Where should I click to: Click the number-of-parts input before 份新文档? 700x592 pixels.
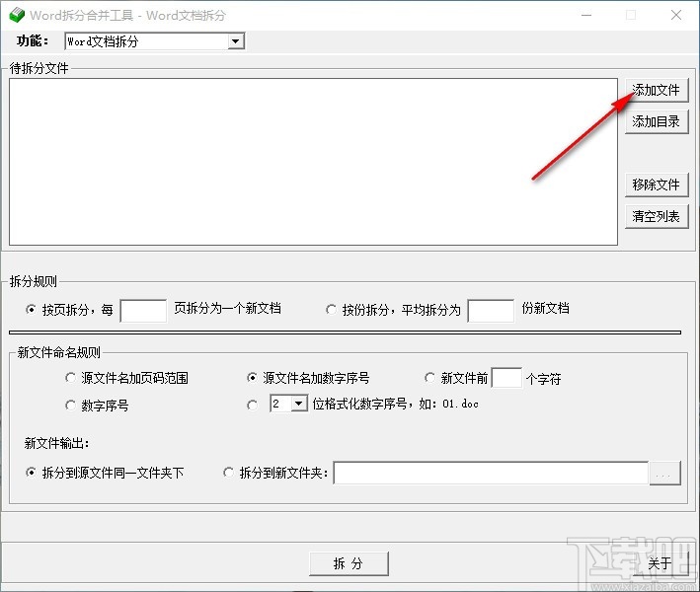pyautogui.click(x=491, y=311)
